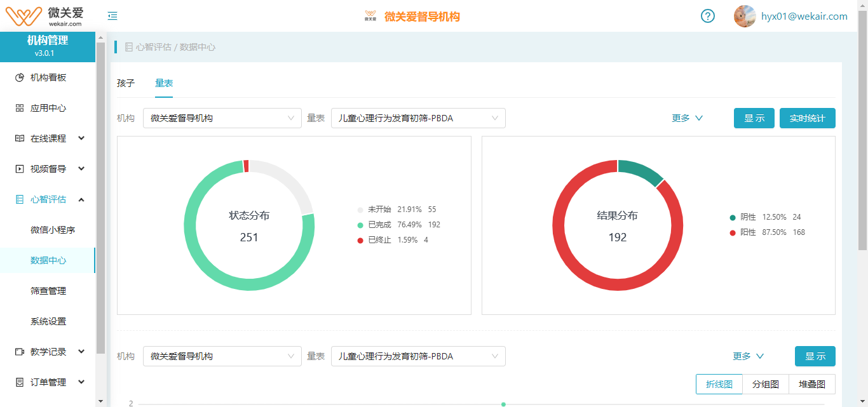Open 筛查管理 in the sidebar menu
868x407 pixels.
[x=48, y=291]
